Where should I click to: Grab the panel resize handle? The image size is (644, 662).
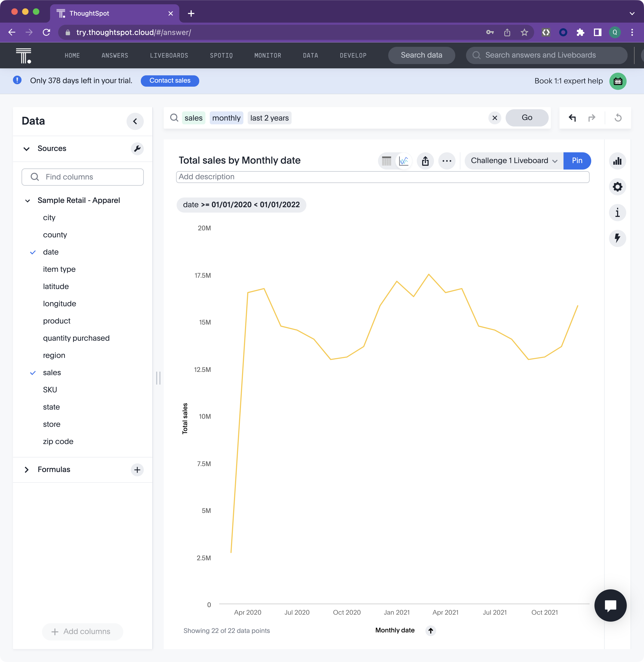(158, 378)
